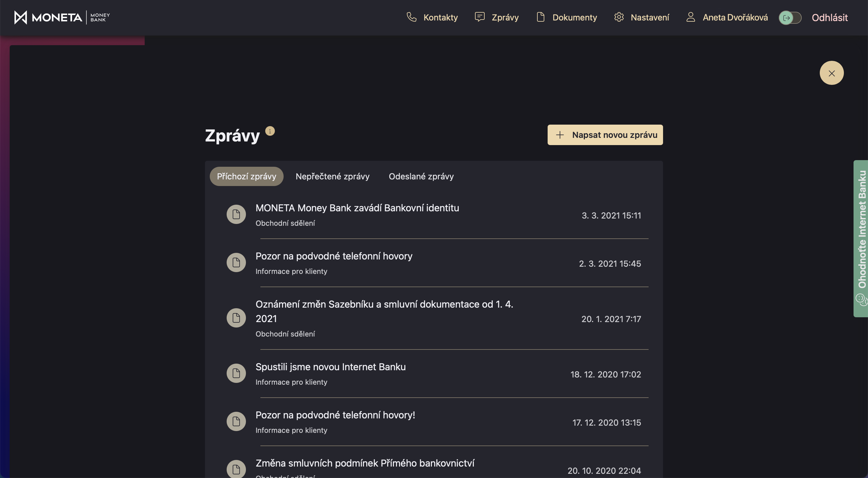This screenshot has width=868, height=478.
Task: Close the messages panel with the round X button
Action: [x=832, y=73]
